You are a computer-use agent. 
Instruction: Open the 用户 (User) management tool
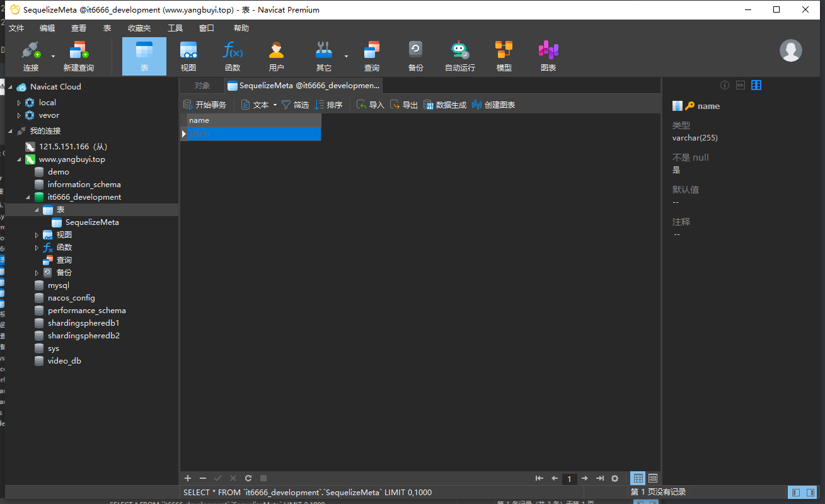(277, 57)
